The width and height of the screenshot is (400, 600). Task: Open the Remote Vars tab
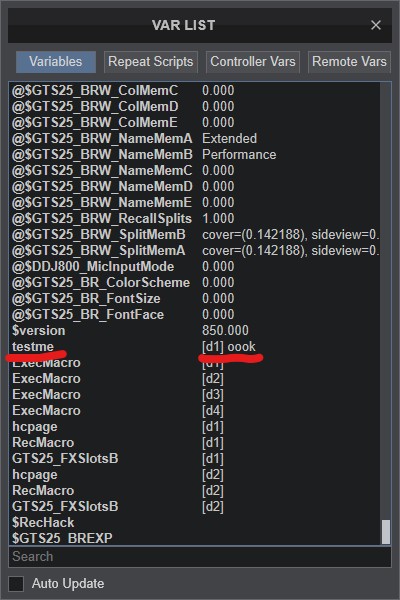point(349,62)
